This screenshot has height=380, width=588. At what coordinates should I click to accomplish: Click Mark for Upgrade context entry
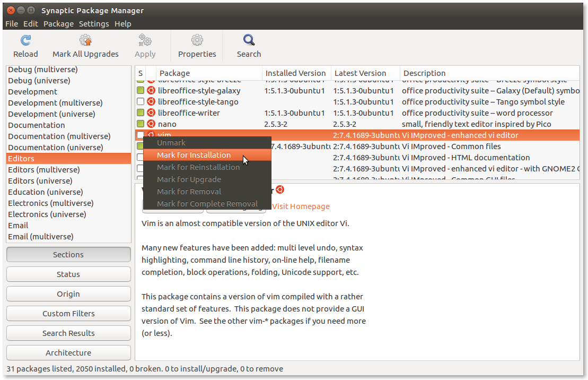click(x=207, y=179)
